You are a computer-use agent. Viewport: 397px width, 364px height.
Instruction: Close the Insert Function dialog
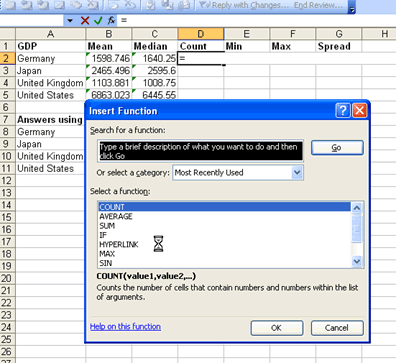tap(360, 110)
